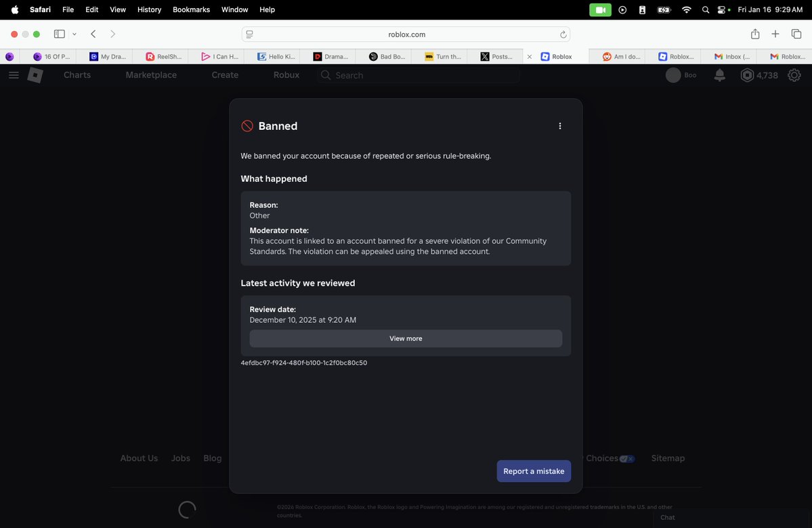Open the Blog footer link

(213, 458)
